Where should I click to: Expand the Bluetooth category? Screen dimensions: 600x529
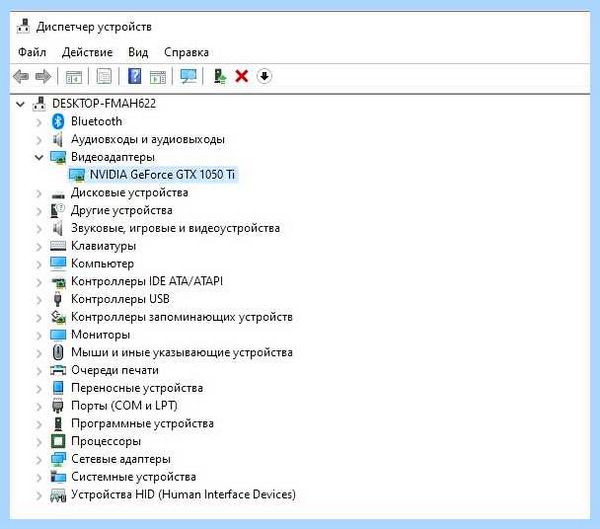pyautogui.click(x=39, y=122)
